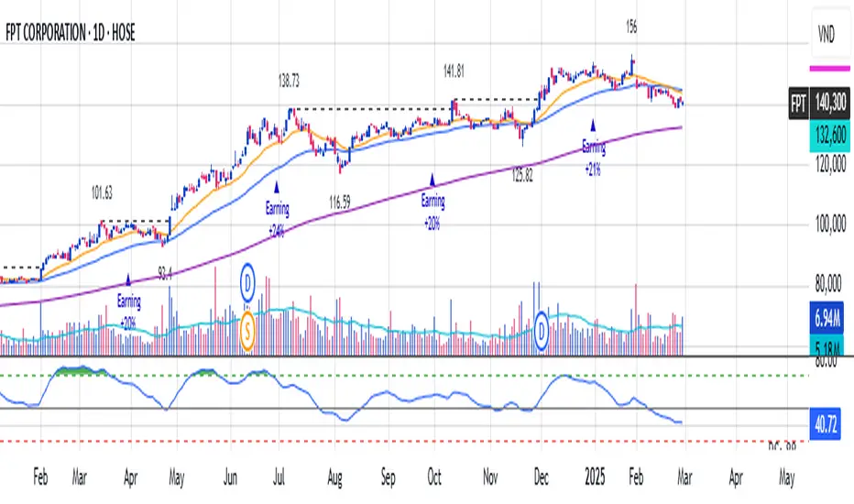Click the FPT symbol price tag
Image resolution: width=854 pixels, height=504 pixels.
798,103
